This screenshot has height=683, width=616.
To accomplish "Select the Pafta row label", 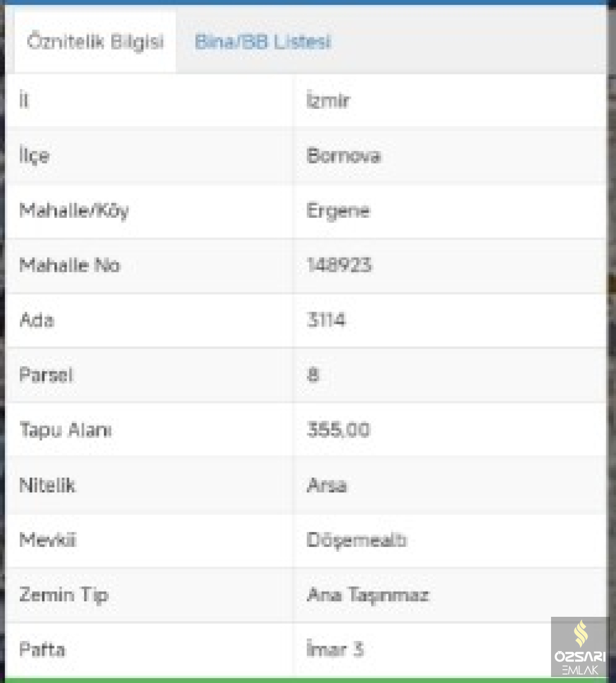I will click(x=42, y=650).
